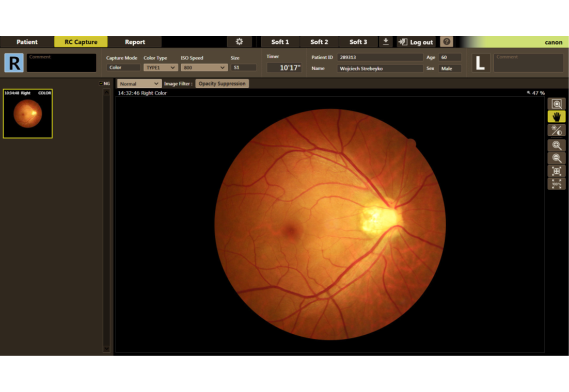Click the Patient ID field 289313
569x392 pixels.
coord(380,57)
